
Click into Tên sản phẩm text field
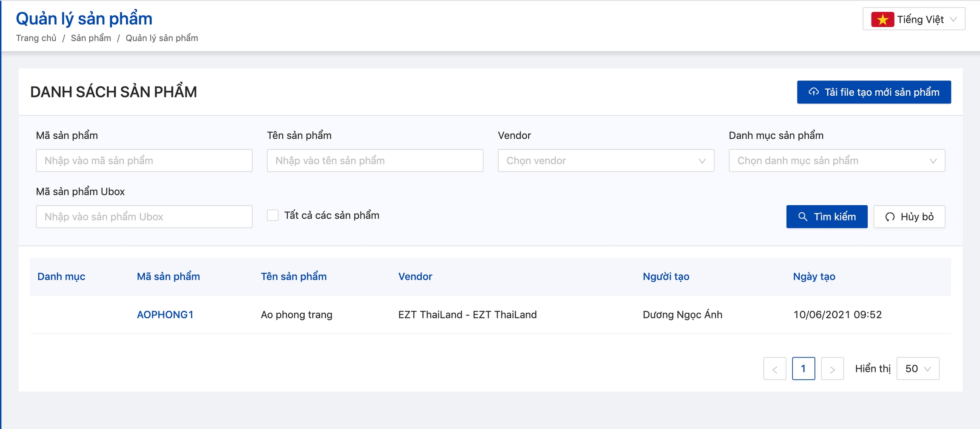375,160
